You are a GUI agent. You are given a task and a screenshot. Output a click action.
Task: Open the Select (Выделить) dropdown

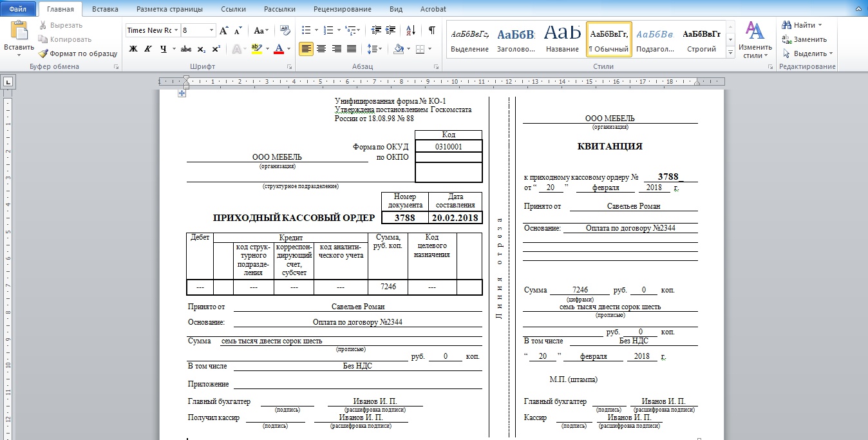[808, 53]
